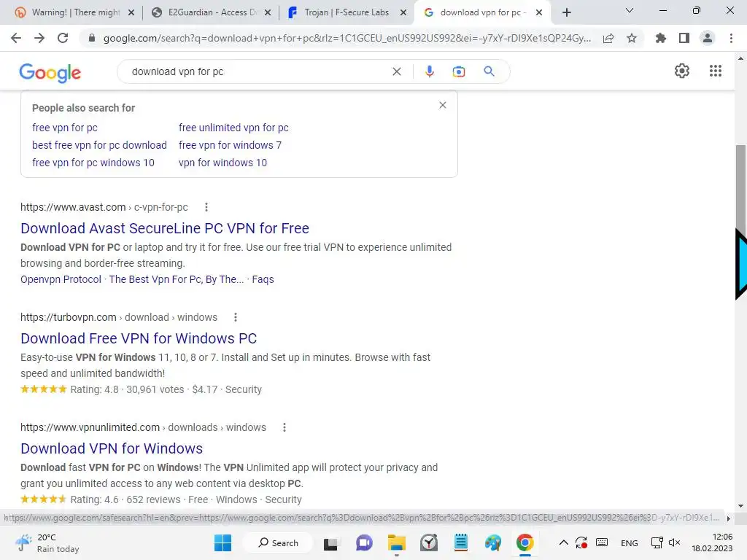The width and height of the screenshot is (747, 560).
Task: Toggle the browser side panel
Action: [x=684, y=38]
